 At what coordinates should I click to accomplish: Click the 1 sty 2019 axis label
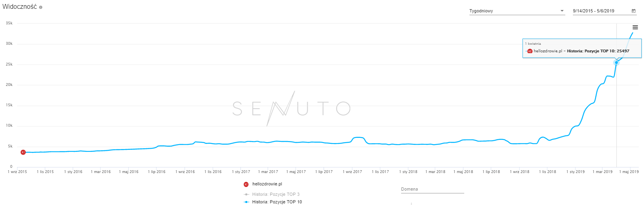click(x=575, y=172)
